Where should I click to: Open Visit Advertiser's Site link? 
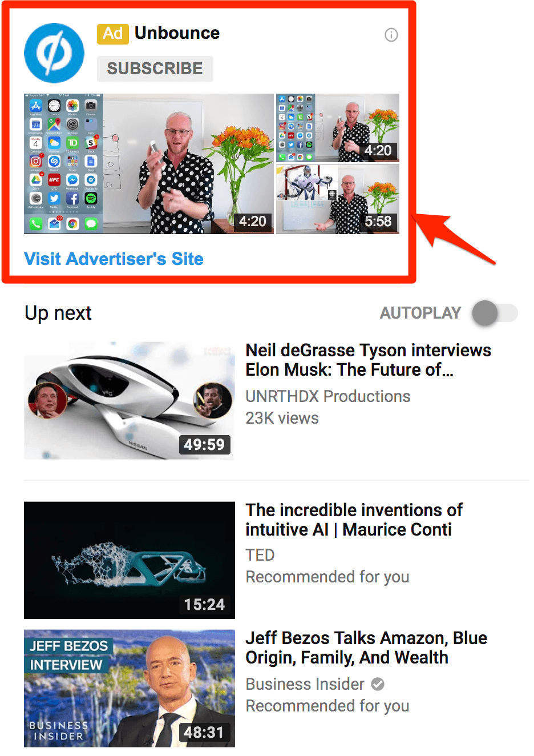[x=114, y=259]
